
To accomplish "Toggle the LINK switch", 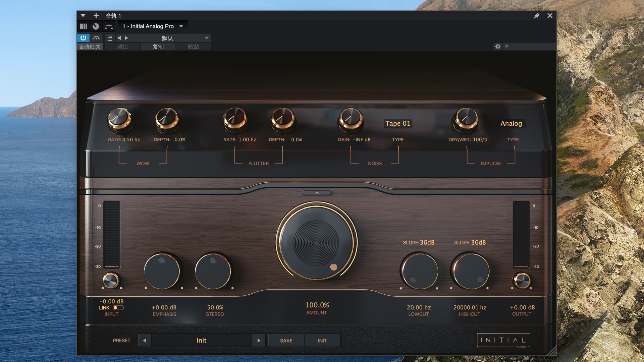I will pos(118,308).
